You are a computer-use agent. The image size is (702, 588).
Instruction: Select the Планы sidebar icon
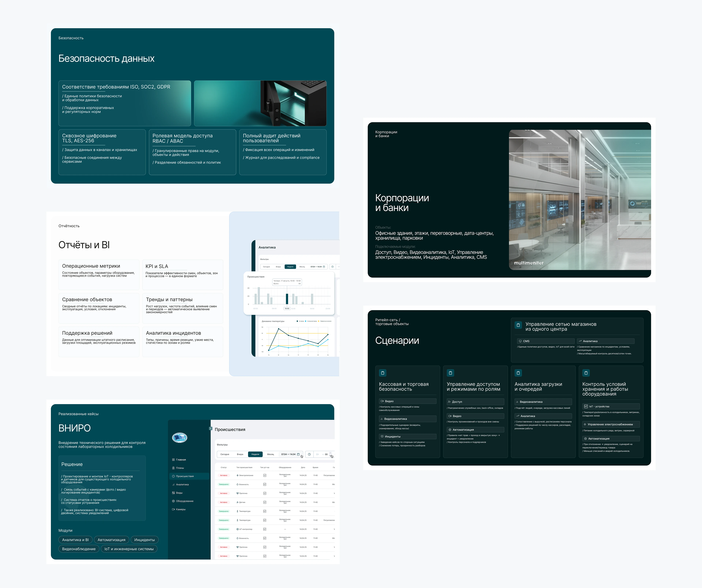tap(173, 468)
